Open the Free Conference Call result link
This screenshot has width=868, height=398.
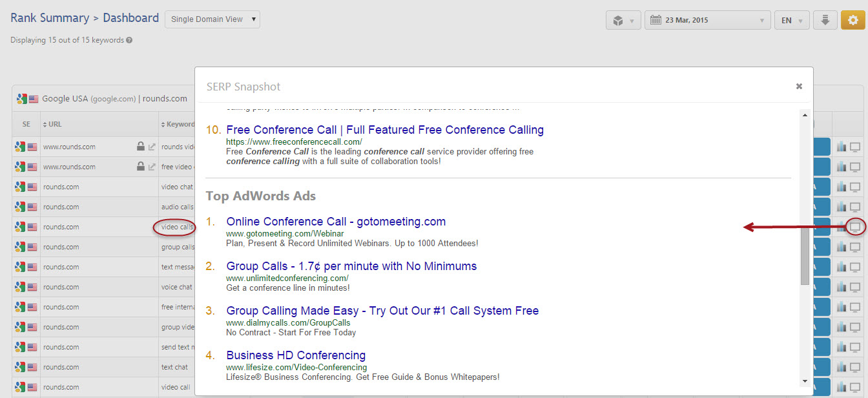click(x=385, y=130)
